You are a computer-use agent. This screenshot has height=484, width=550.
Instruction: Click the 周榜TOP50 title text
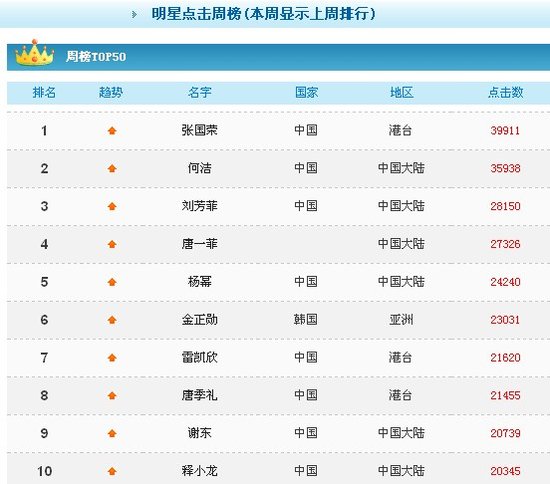click(96, 56)
